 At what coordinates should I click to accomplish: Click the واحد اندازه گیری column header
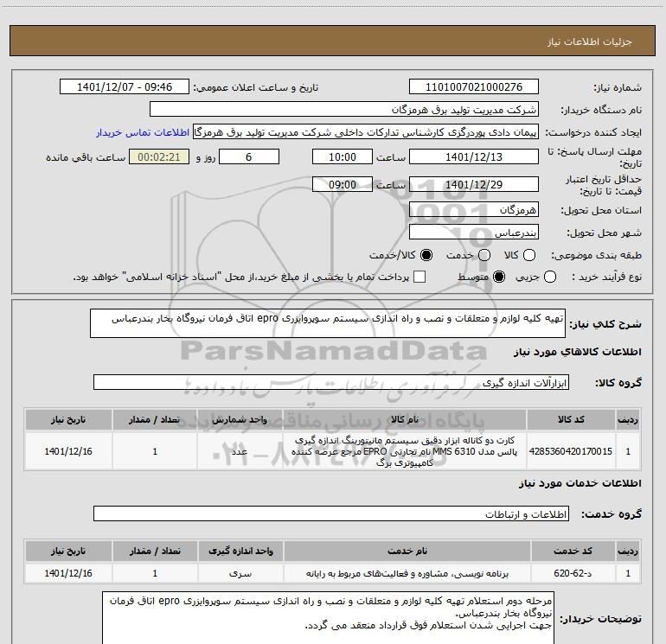pos(240,551)
